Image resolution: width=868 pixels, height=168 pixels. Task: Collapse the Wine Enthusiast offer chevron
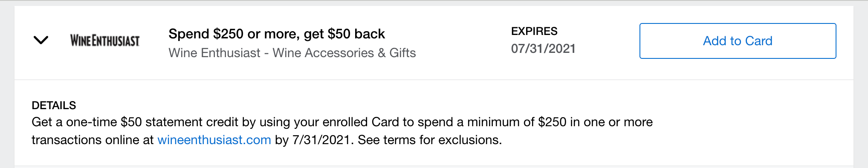[x=41, y=41]
